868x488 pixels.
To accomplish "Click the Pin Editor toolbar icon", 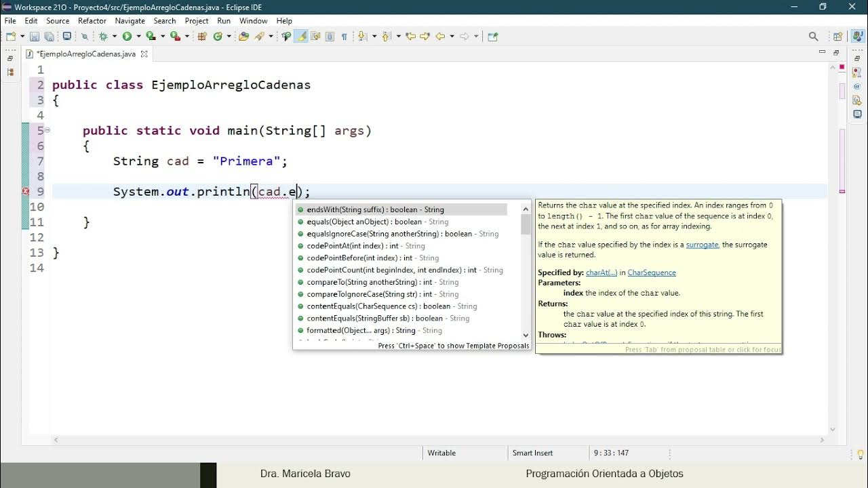I will (493, 37).
